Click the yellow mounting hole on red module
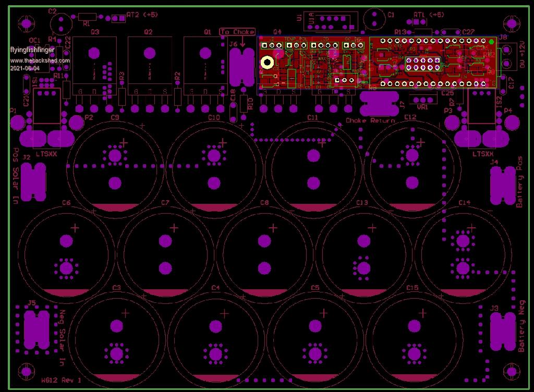This screenshot has height=392, width=534. 268,63
